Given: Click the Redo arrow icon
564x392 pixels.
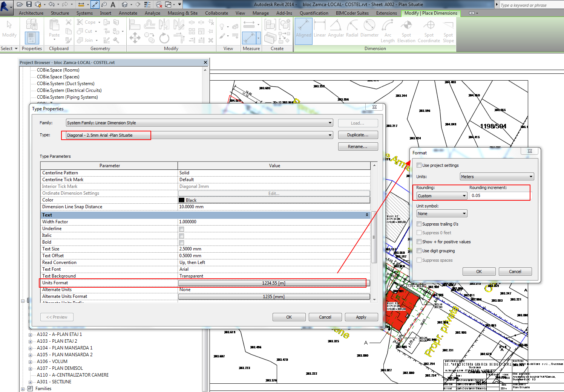Looking at the screenshot, I should (x=64, y=5).
